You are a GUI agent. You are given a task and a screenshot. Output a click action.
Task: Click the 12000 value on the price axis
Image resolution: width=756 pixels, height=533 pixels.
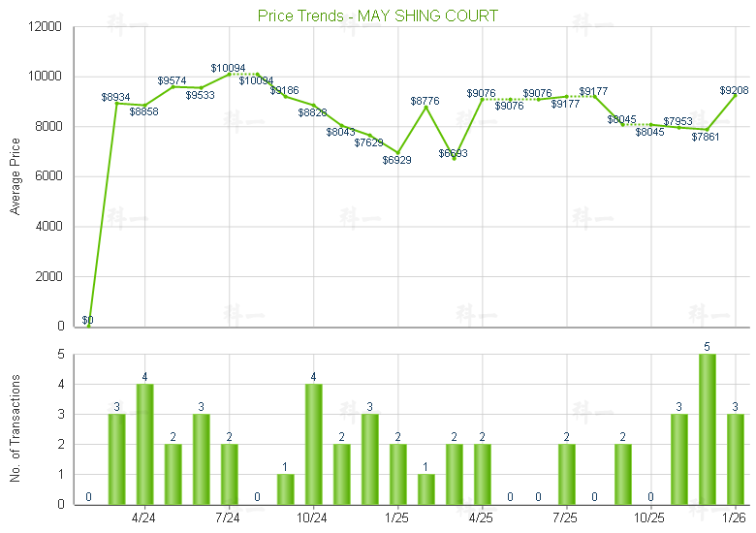point(47,26)
